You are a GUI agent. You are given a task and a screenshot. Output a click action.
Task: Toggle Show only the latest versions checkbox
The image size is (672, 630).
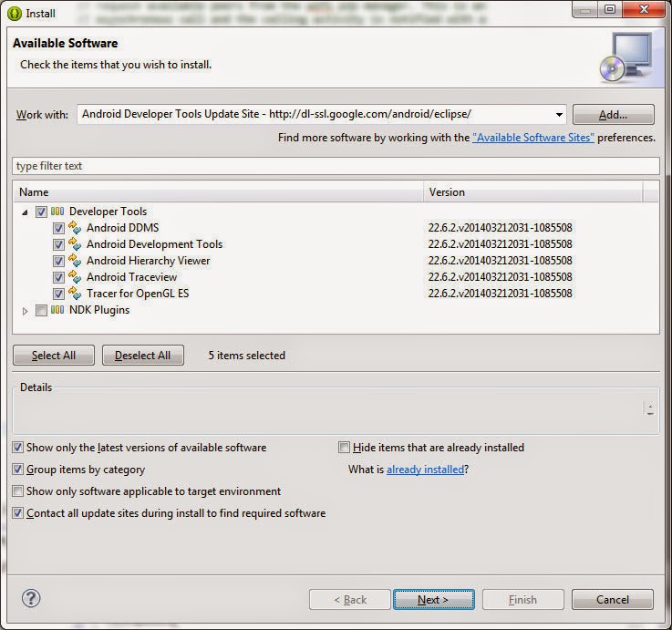point(17,448)
